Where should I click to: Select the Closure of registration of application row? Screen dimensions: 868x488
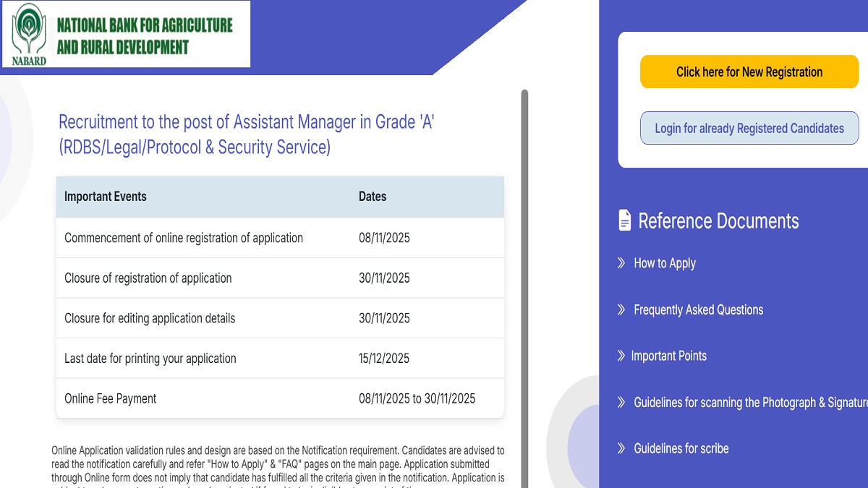coord(280,278)
